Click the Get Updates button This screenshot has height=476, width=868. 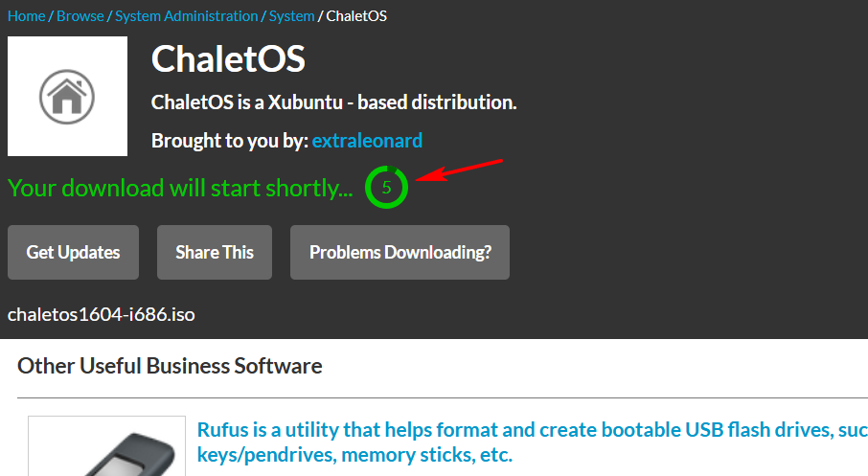(73, 253)
